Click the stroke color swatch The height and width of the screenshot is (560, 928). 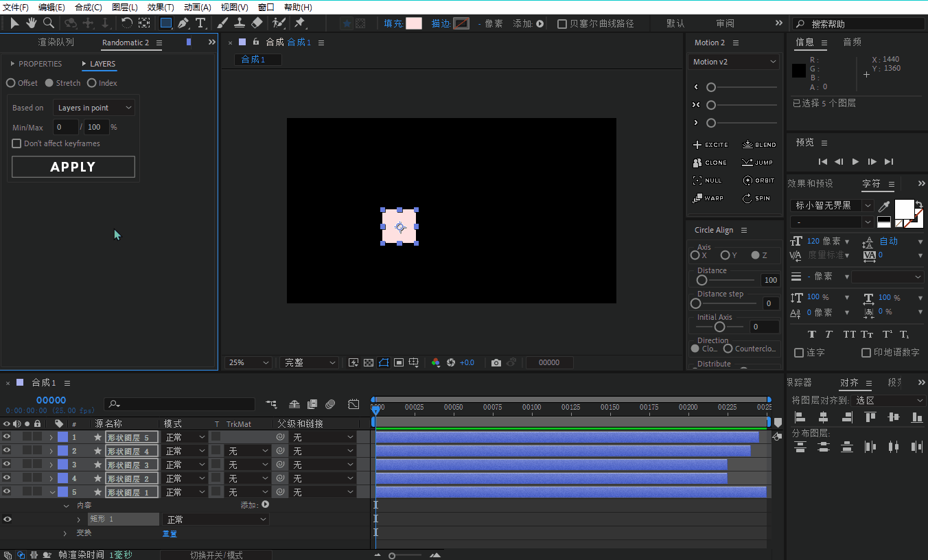462,23
